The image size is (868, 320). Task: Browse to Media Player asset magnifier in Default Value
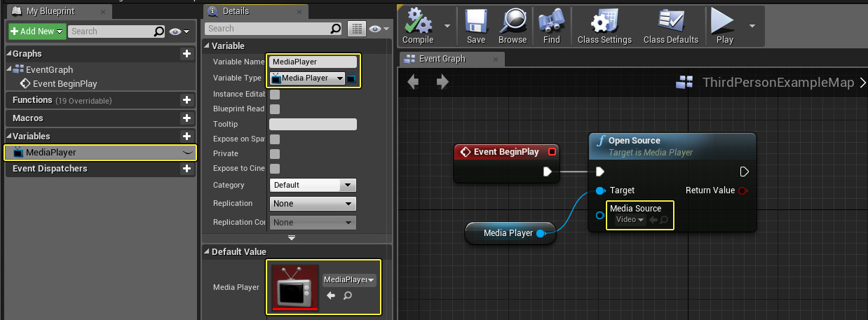point(347,295)
